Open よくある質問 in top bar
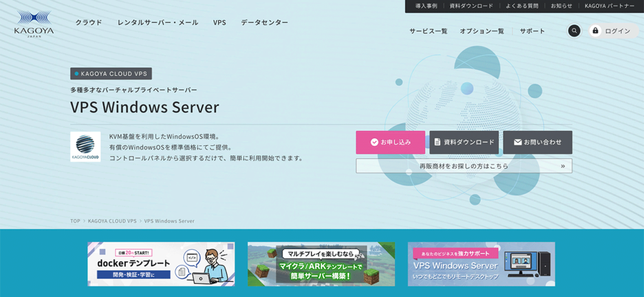 [522, 6]
